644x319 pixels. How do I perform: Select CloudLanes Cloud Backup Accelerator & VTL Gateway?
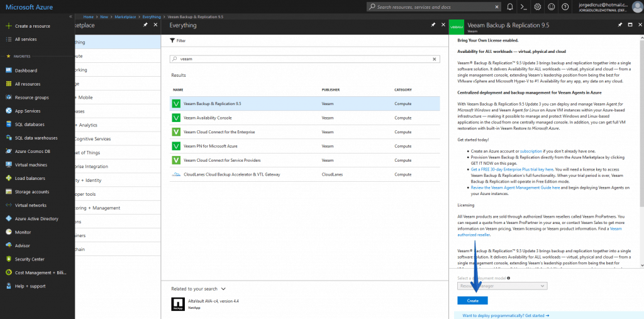pyautogui.click(x=305, y=174)
